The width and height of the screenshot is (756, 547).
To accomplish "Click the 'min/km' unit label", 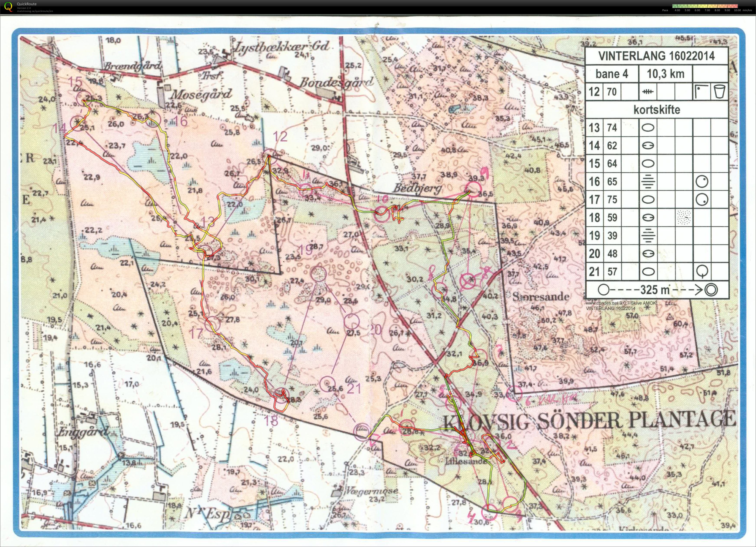I will coord(747,10).
